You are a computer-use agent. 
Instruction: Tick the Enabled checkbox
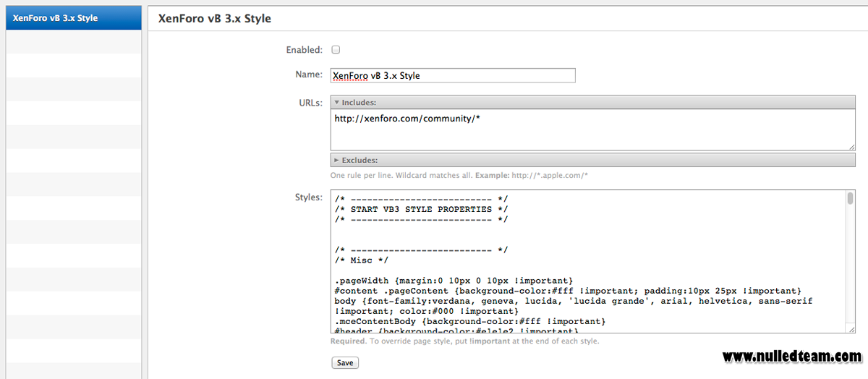click(x=336, y=50)
